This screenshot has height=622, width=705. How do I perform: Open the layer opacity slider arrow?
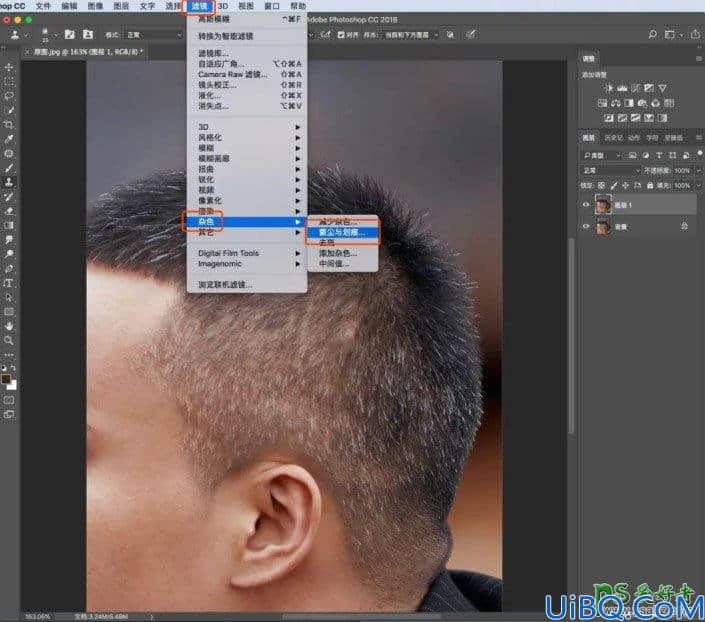click(698, 170)
